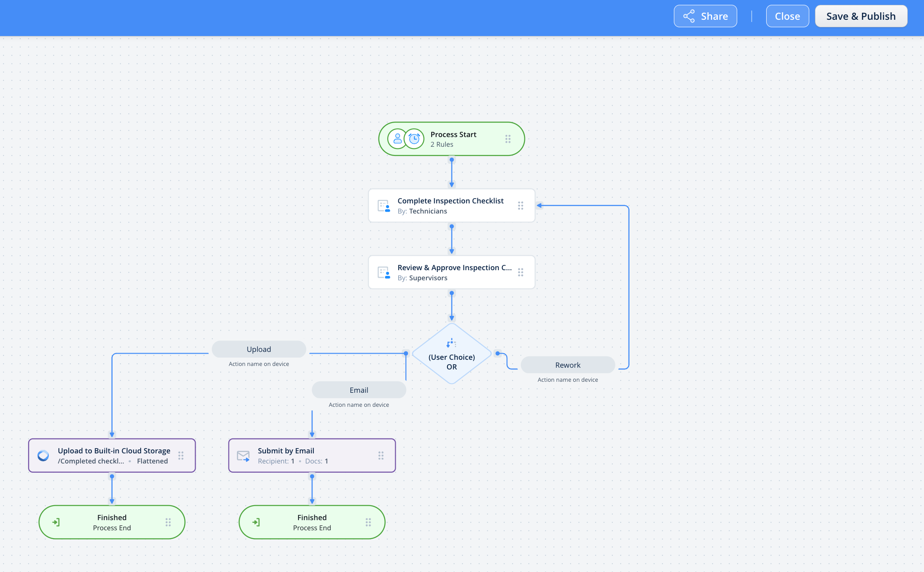This screenshot has width=924, height=572.
Task: Click the branch icon inside the User Choice diamond
Action: 451,343
